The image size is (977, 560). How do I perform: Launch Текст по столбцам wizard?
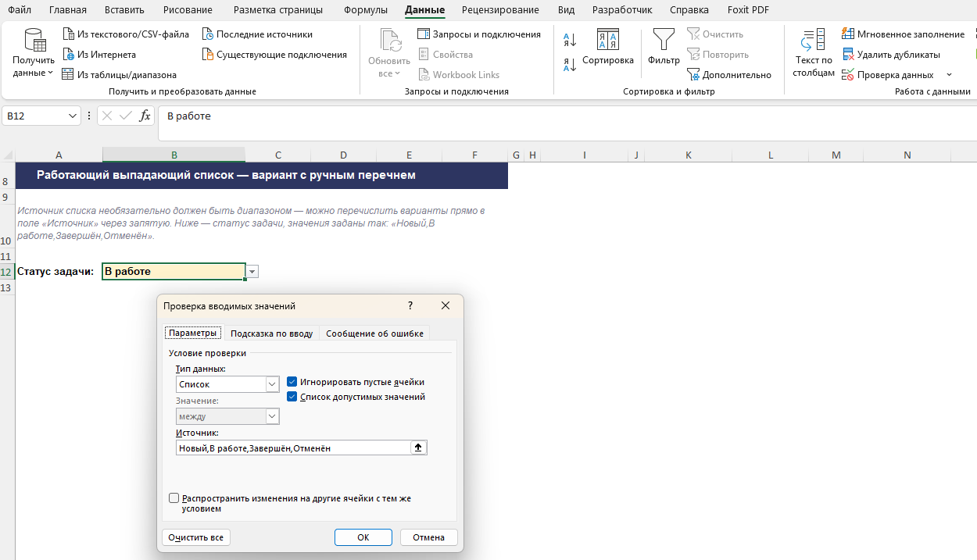[x=814, y=53]
